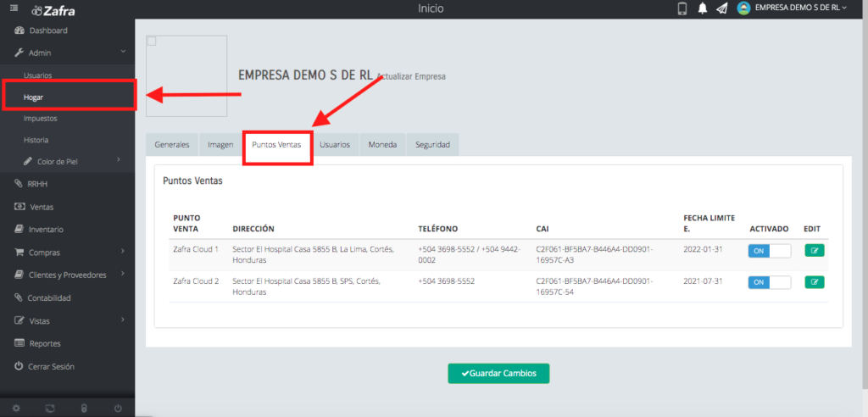Image resolution: width=868 pixels, height=417 pixels.
Task: Click the Color de Piel brush icon
Action: pos(28,162)
